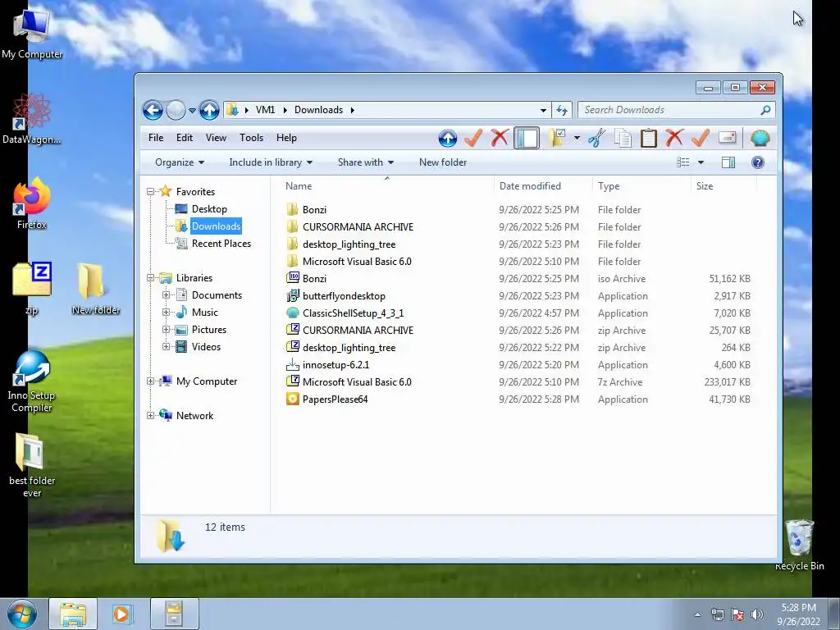Open address bar history dropdown arrow
The image size is (840, 630).
point(543,111)
